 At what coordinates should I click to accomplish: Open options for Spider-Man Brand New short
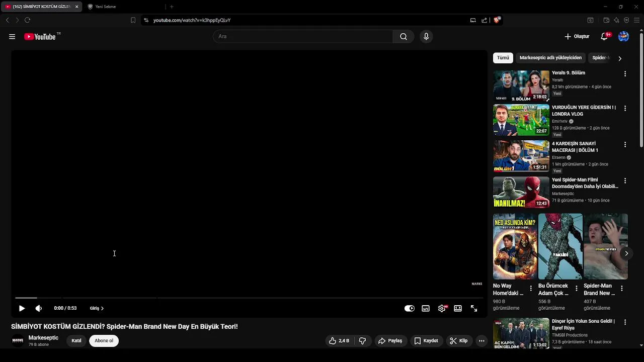622,289
